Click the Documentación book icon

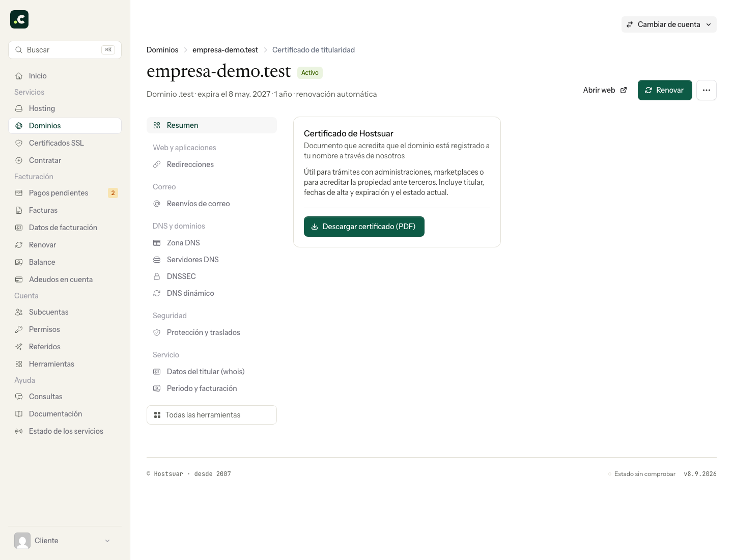[19, 414]
